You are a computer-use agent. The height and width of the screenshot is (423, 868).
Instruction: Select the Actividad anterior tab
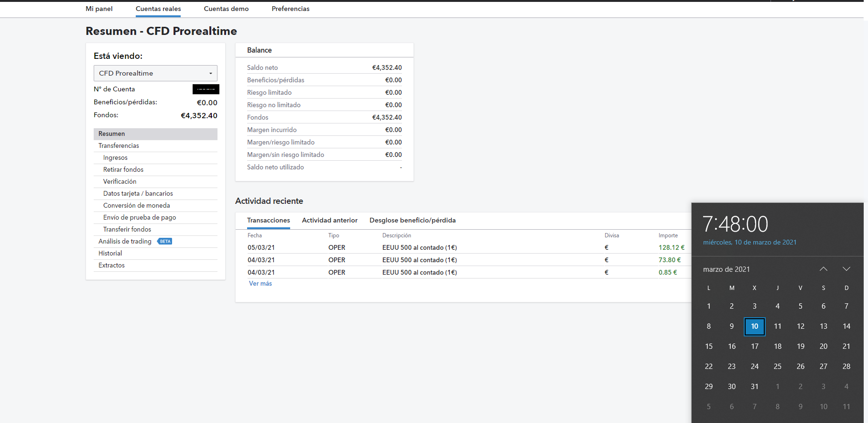[329, 220]
